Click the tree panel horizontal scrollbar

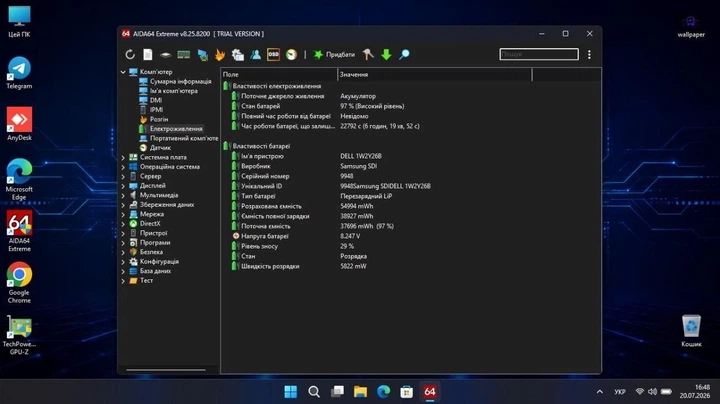coord(166,370)
